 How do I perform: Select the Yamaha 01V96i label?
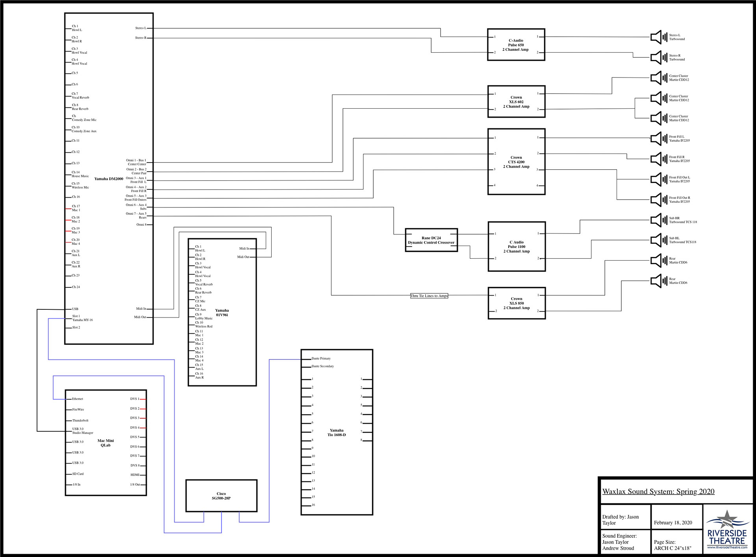point(222,313)
